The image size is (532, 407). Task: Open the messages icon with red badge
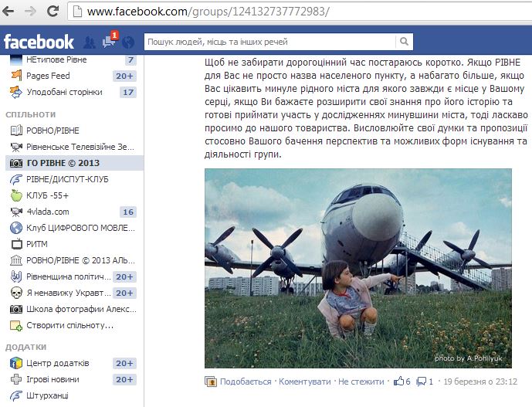coord(110,40)
